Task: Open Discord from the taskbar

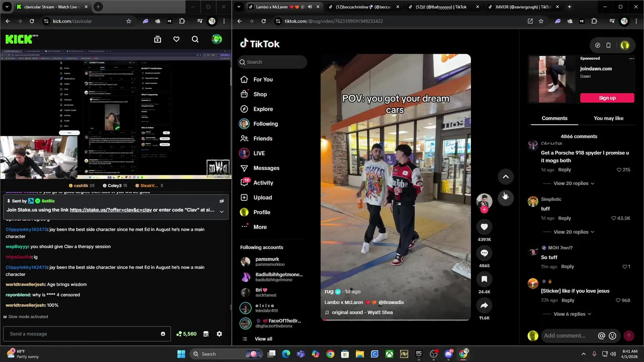Action: click(x=448, y=354)
